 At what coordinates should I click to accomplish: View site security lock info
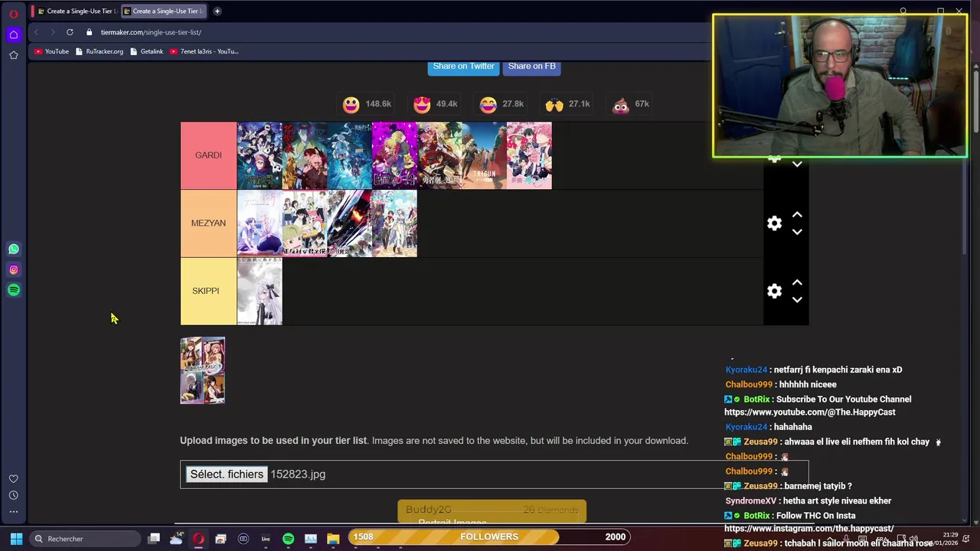click(90, 32)
